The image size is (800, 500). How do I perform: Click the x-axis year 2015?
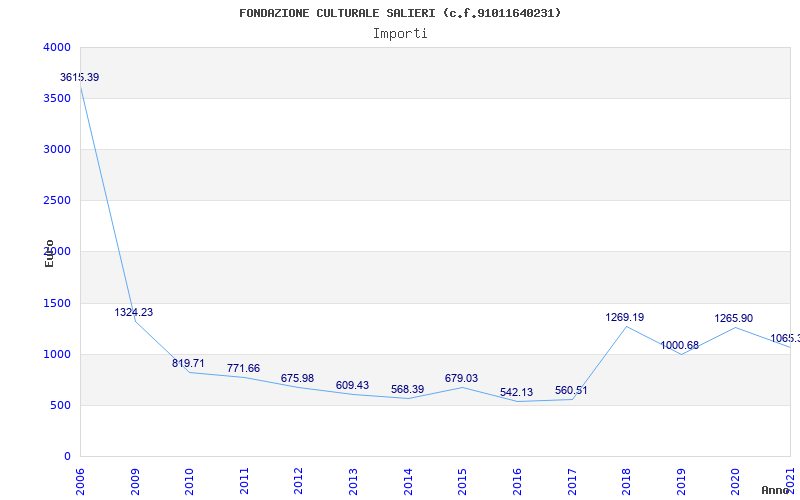click(x=462, y=481)
